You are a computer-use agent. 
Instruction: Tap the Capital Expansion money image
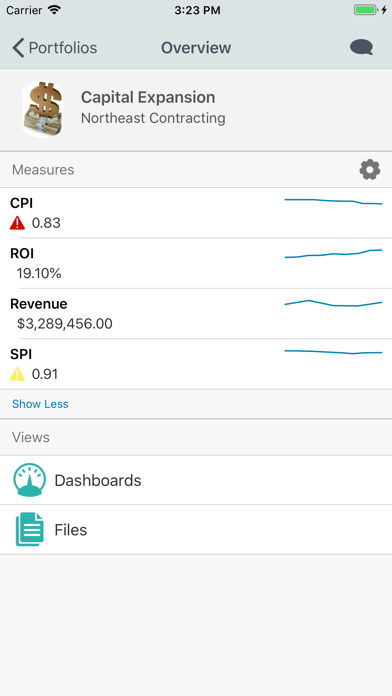pos(43,110)
